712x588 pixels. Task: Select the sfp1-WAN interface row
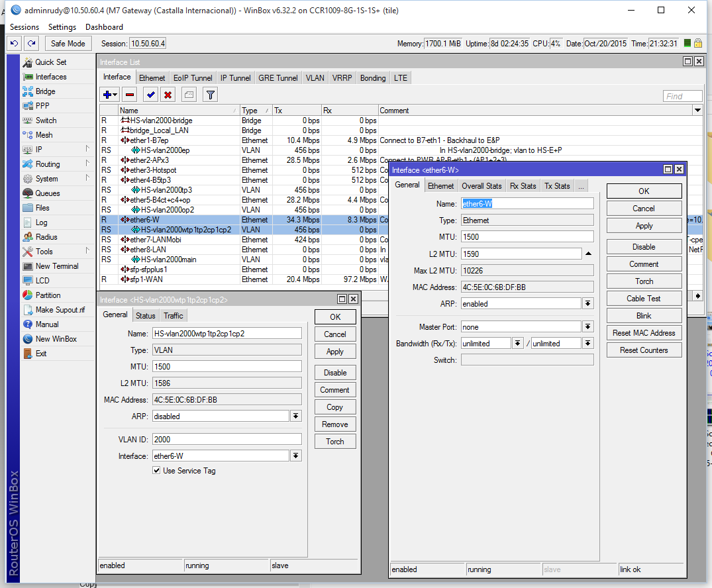(x=245, y=279)
